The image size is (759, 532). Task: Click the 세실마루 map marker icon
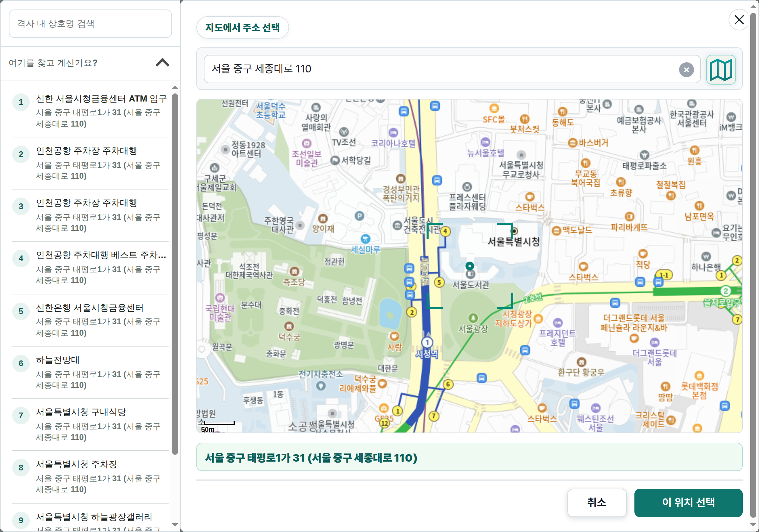[365, 239]
